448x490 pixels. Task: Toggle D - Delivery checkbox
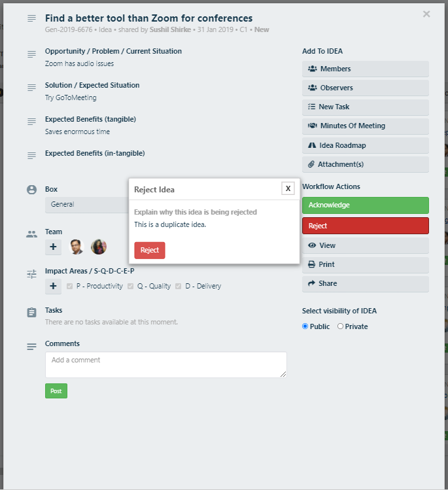(x=179, y=286)
